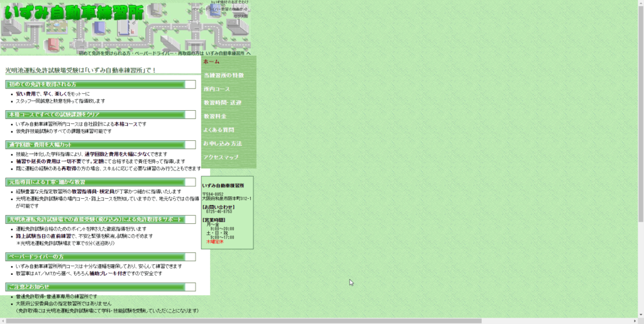This screenshot has width=644, height=324.
Task: Select 教習時間・送迎 in the sidebar
Action: 222,103
